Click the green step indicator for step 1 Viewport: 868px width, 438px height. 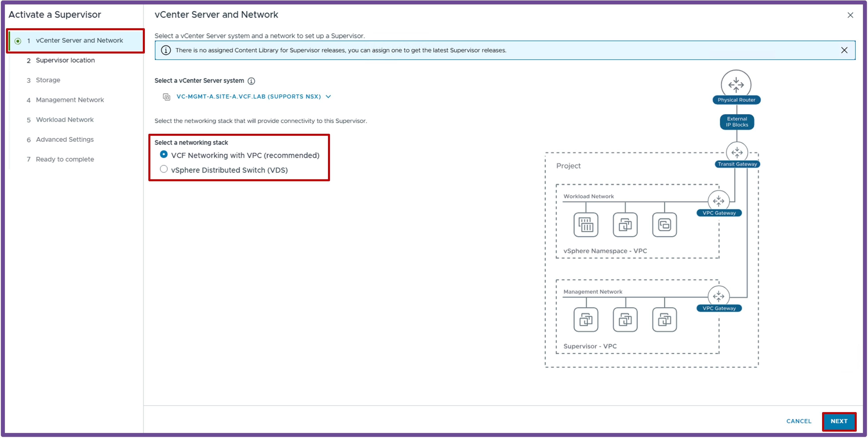[x=18, y=41]
